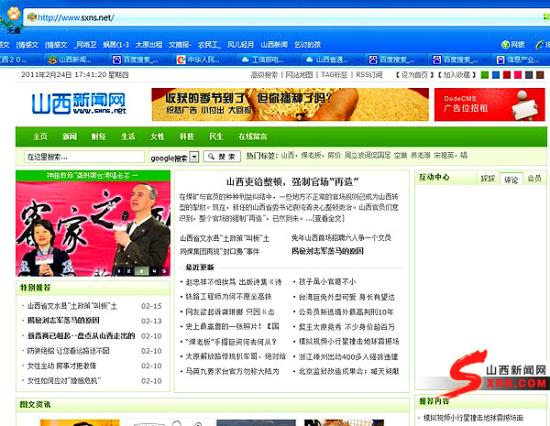
Task: Open the 民生 navigation item
Action: click(216, 137)
